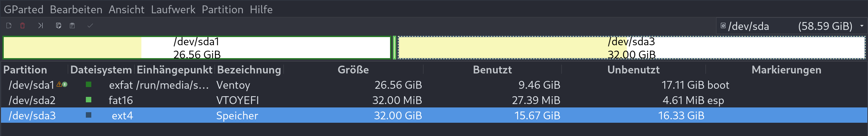Select the /dev/sda1 exfat Ventoy row

(434, 85)
